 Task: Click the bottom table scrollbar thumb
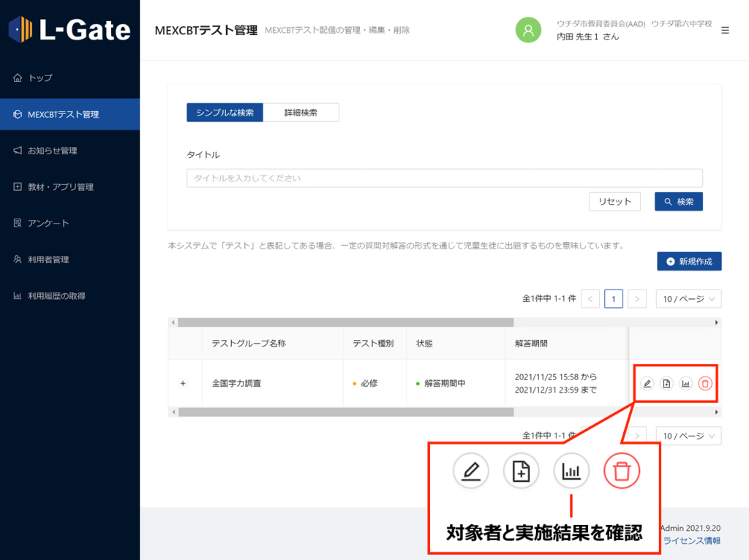tap(346, 412)
